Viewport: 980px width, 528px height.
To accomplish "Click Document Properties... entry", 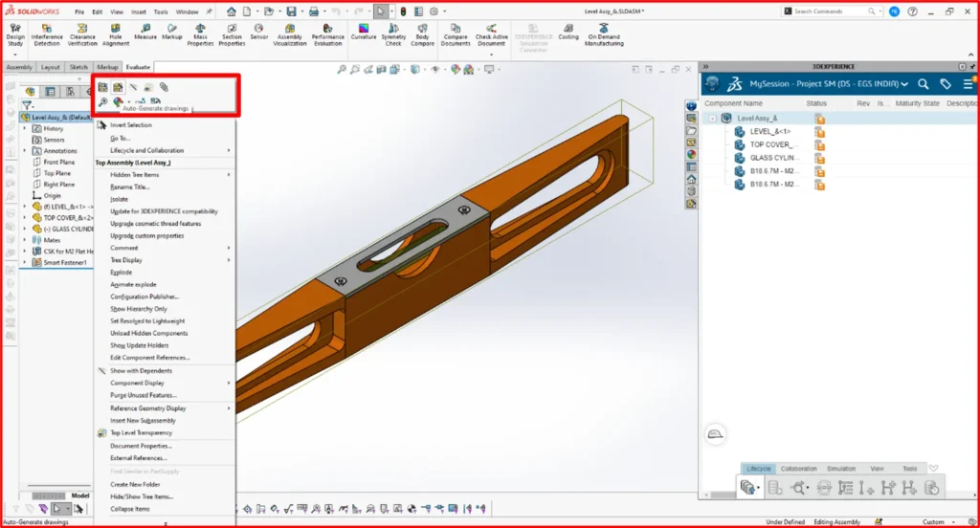I will click(141, 446).
